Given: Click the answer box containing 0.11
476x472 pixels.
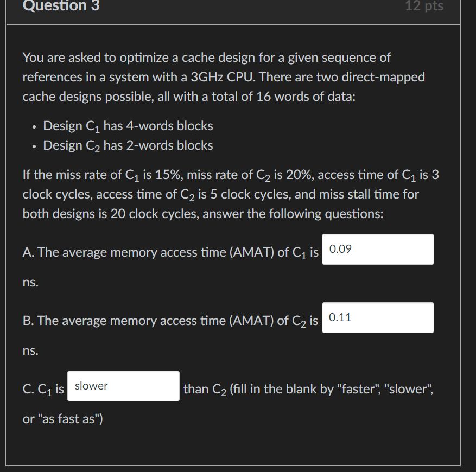Looking at the screenshot, I should tap(377, 317).
